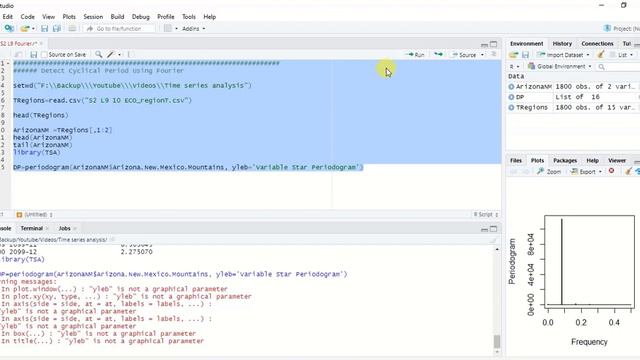The image size is (640, 360).
Task: Expand the DP list object
Action: click(511, 97)
